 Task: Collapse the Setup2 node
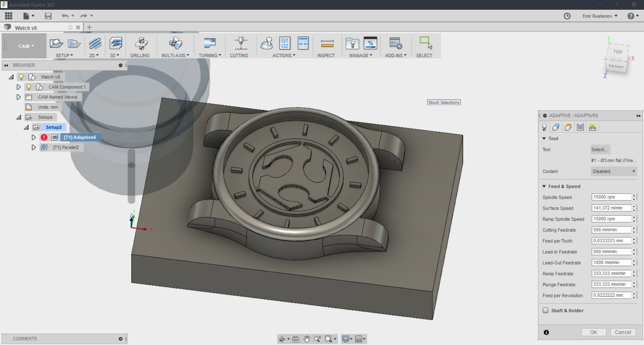tap(26, 127)
